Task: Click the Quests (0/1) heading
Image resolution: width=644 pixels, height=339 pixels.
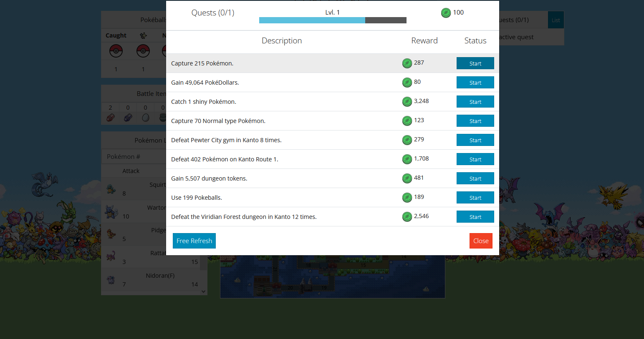Action: [213, 13]
